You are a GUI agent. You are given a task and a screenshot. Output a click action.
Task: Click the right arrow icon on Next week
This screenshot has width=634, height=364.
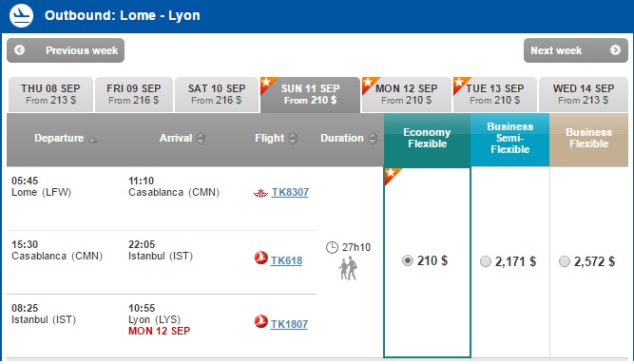coord(615,50)
